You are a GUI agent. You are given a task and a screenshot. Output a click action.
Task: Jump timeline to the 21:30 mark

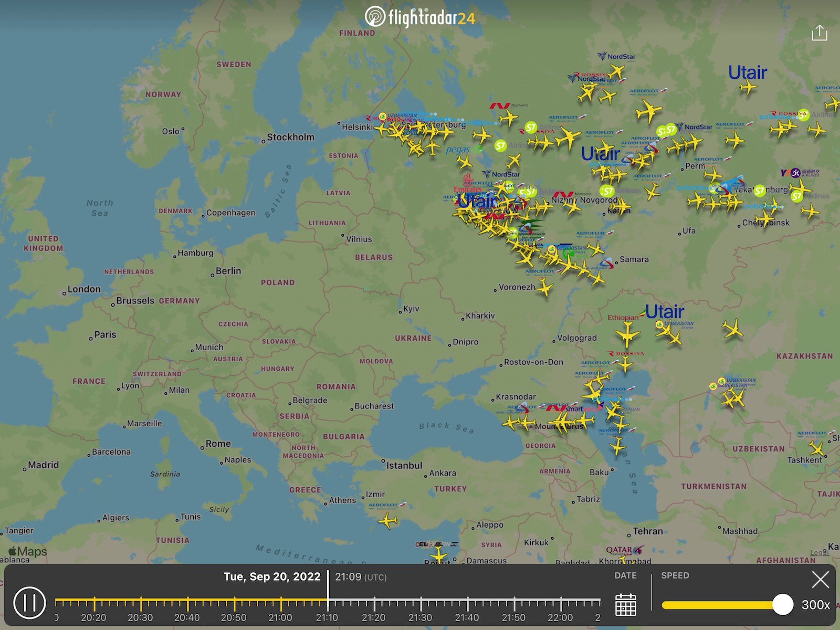(421, 617)
